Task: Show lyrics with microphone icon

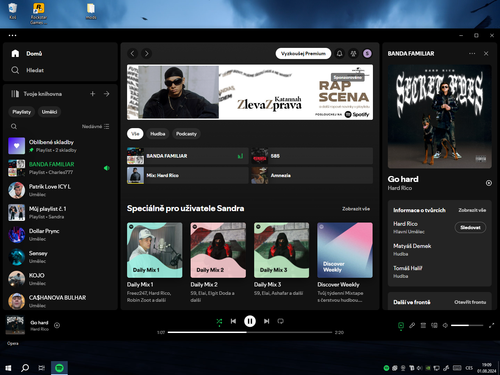Action: click(412, 325)
